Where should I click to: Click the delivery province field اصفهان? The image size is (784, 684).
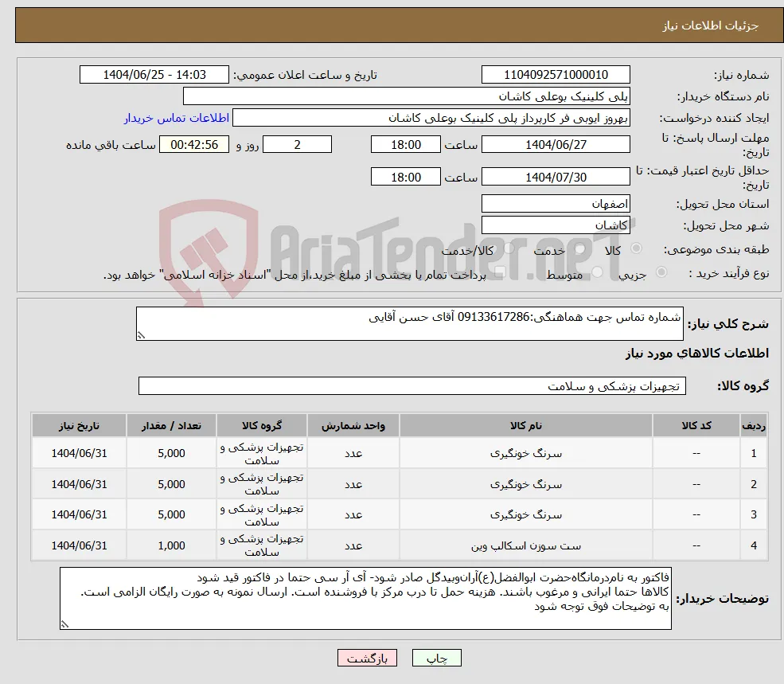click(x=556, y=204)
